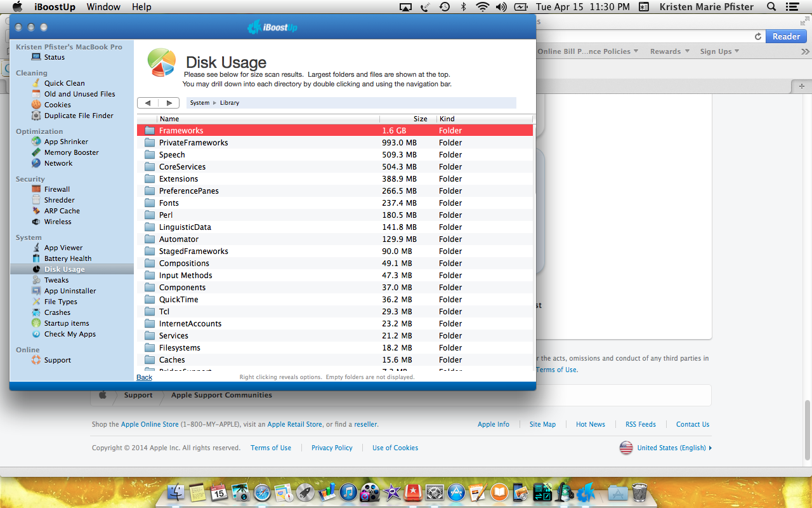Click the Reader button in Safari

click(786, 37)
